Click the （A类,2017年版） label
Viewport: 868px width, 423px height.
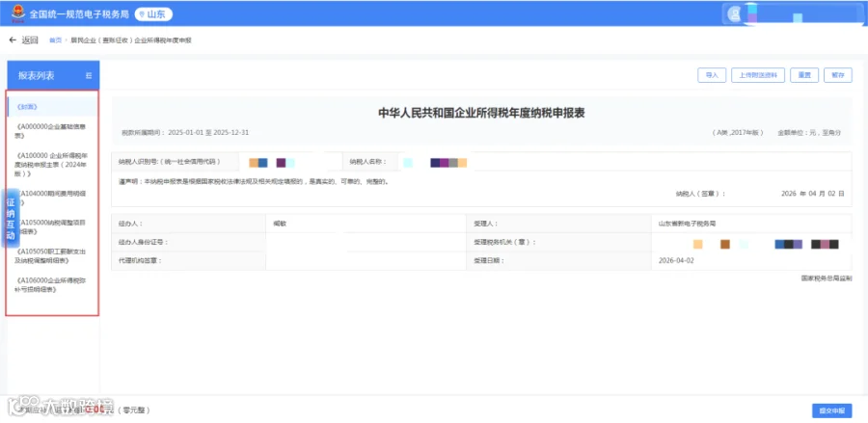(739, 133)
